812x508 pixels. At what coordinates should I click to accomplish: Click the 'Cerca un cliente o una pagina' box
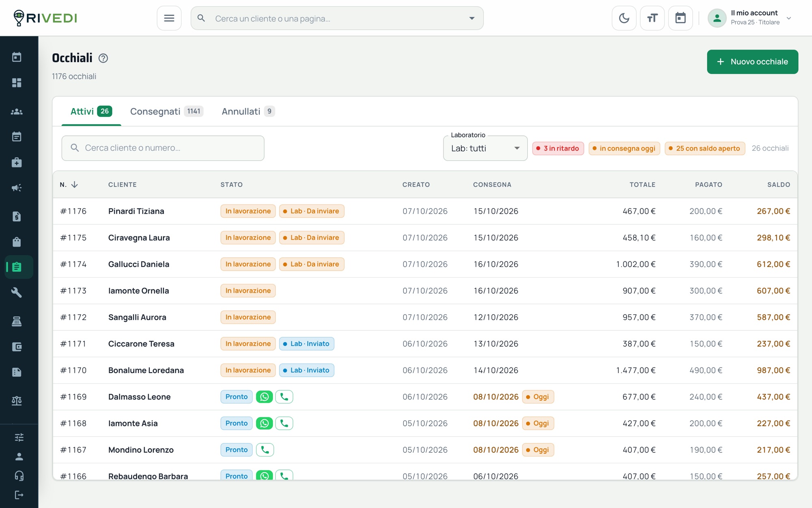(337, 18)
